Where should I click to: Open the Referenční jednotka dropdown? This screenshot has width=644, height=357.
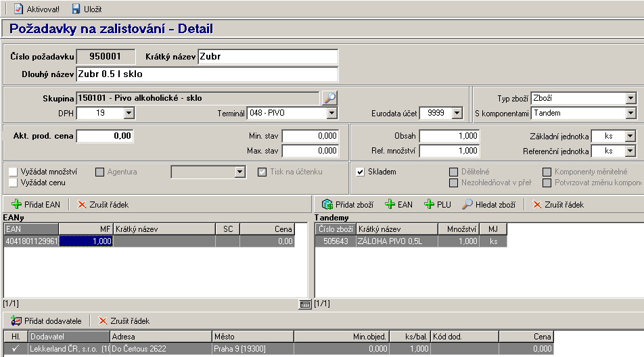point(630,151)
